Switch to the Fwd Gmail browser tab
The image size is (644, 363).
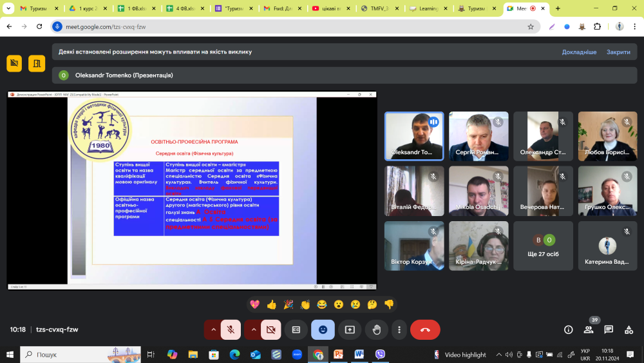(281, 8)
